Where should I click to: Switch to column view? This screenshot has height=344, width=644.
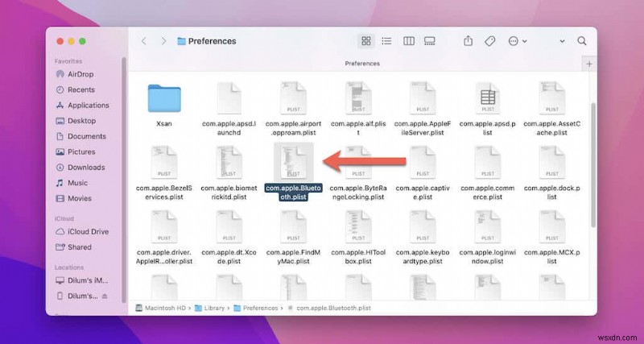click(409, 41)
